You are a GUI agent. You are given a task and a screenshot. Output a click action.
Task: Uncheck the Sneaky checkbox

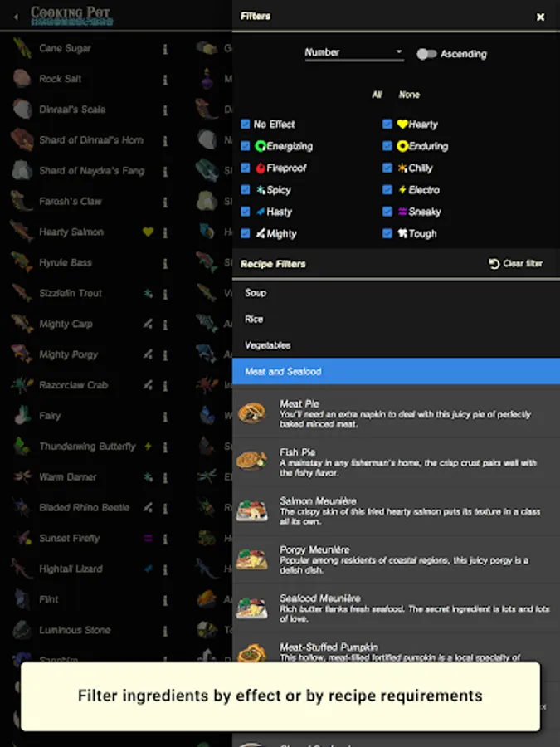(x=387, y=212)
